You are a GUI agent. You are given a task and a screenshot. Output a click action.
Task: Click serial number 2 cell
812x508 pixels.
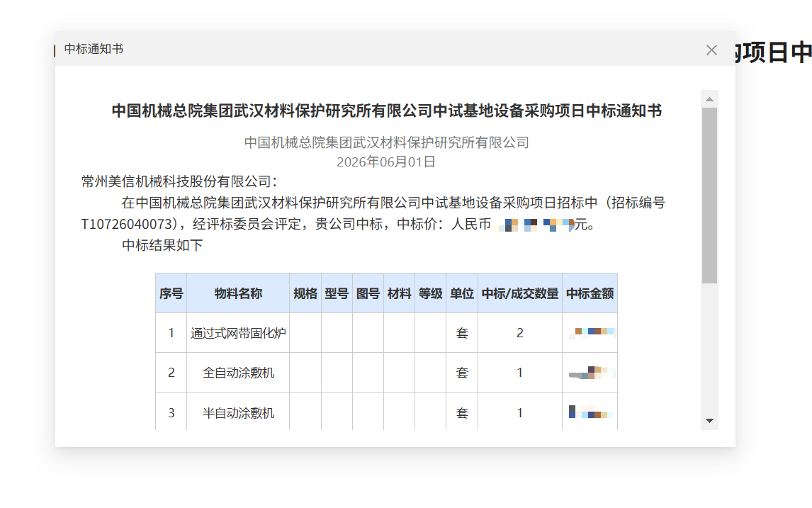point(171,373)
